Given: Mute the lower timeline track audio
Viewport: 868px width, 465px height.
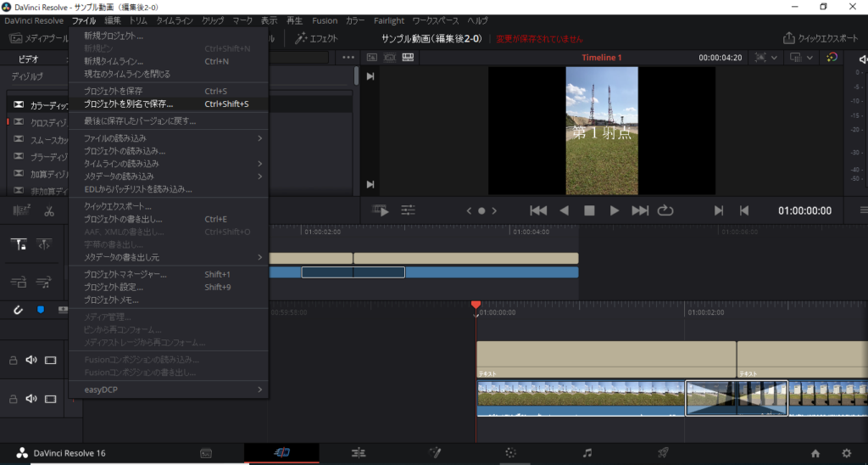Looking at the screenshot, I should 31,399.
